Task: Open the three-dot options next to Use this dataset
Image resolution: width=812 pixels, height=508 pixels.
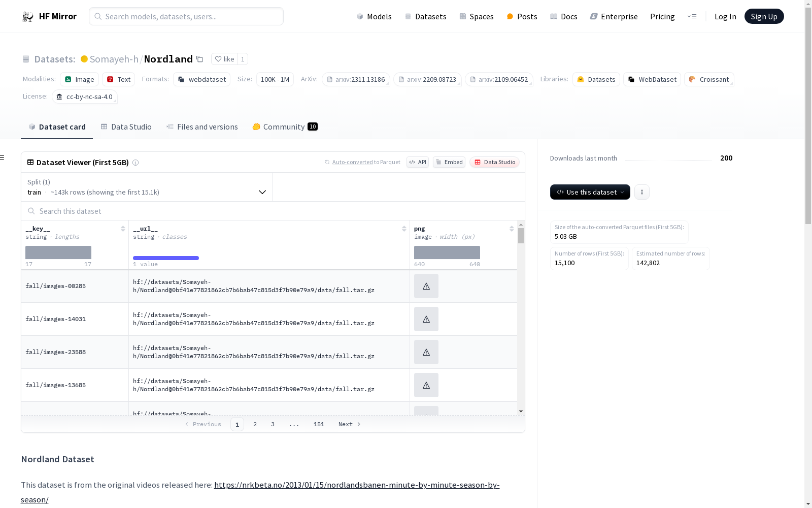Action: 642,192
